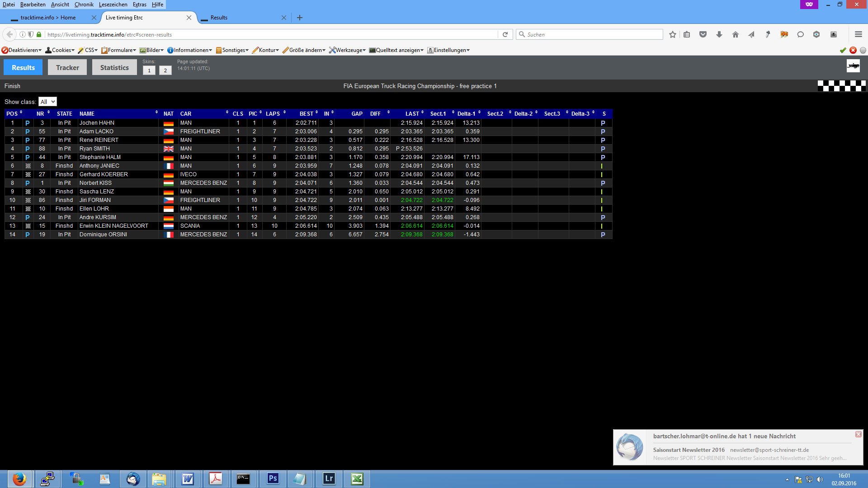Switch to the tracktime.info Home tab
Screen dimensions: 868x488
point(48,18)
